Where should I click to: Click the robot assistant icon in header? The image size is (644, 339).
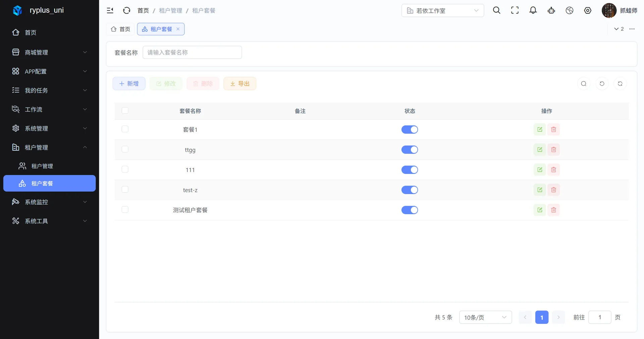[x=551, y=10]
